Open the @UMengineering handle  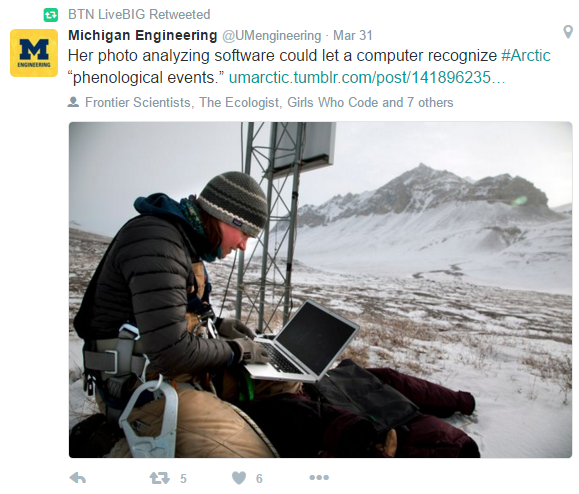click(271, 36)
